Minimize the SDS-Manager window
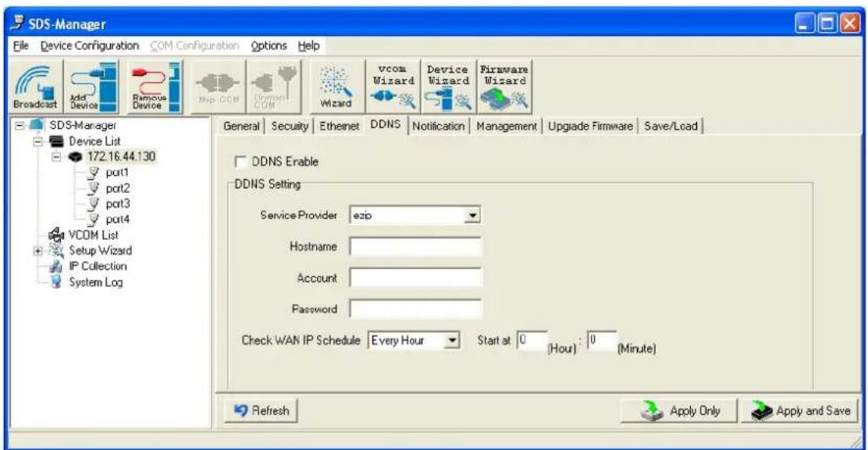The image size is (868, 450). pos(806,24)
